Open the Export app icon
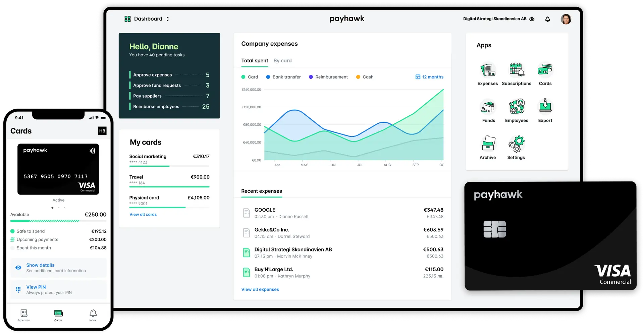This screenshot has height=335, width=644. pyautogui.click(x=545, y=106)
